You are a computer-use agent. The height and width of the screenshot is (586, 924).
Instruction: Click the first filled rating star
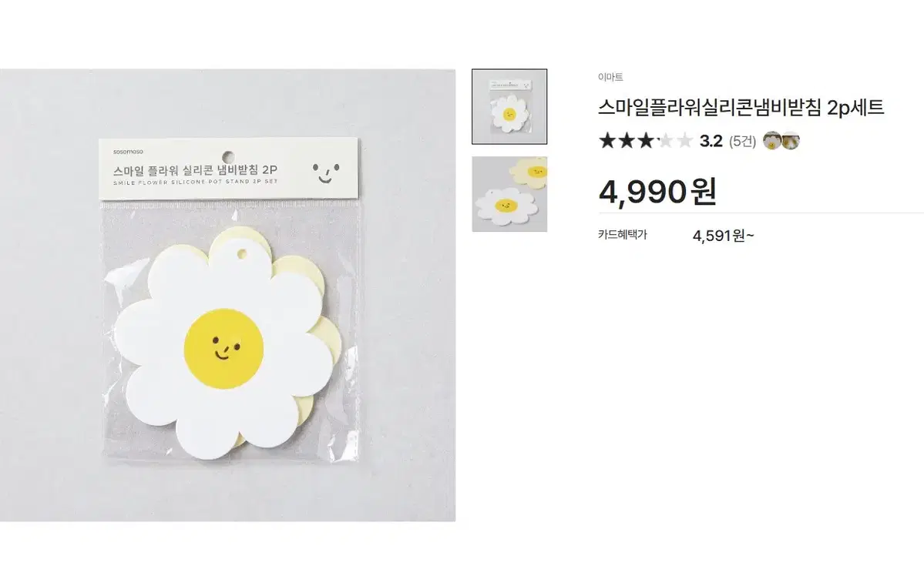point(607,141)
